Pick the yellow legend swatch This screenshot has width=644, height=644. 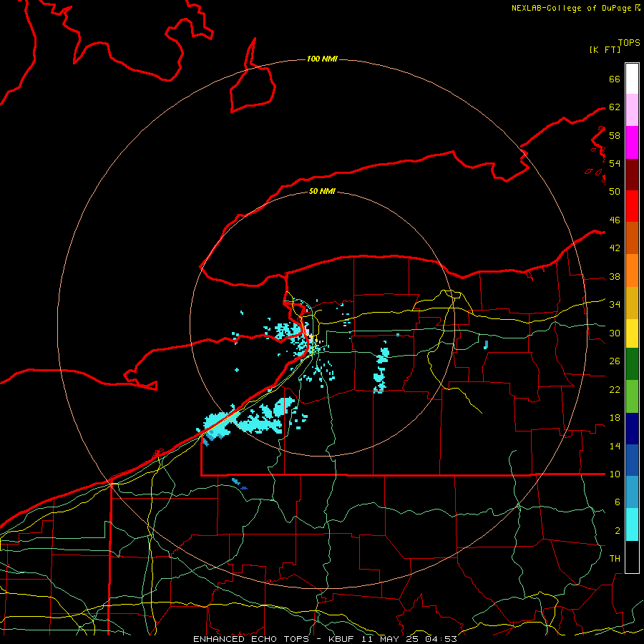click(632, 333)
